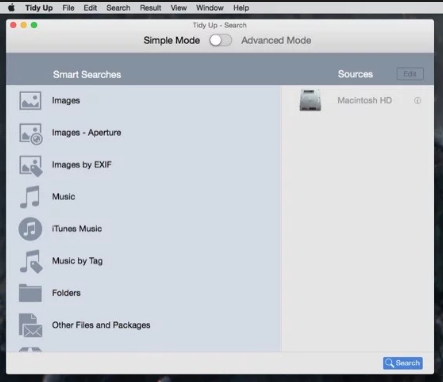Open the Edit menu in menu bar
Viewport: 443px width, 382px height.
click(x=90, y=8)
